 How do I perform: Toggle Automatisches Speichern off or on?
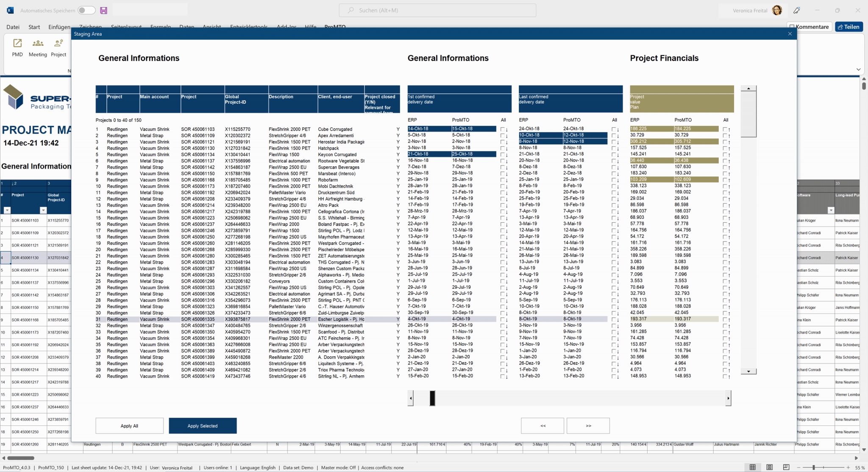point(86,10)
